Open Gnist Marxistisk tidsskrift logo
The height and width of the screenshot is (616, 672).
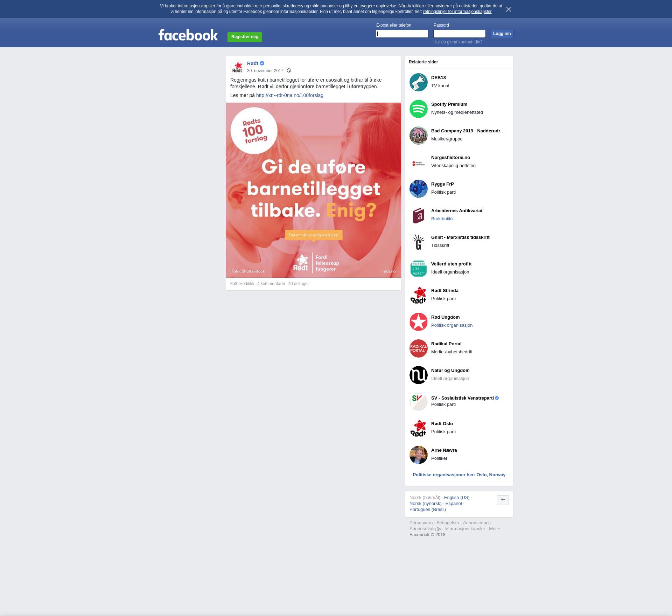pyautogui.click(x=419, y=242)
